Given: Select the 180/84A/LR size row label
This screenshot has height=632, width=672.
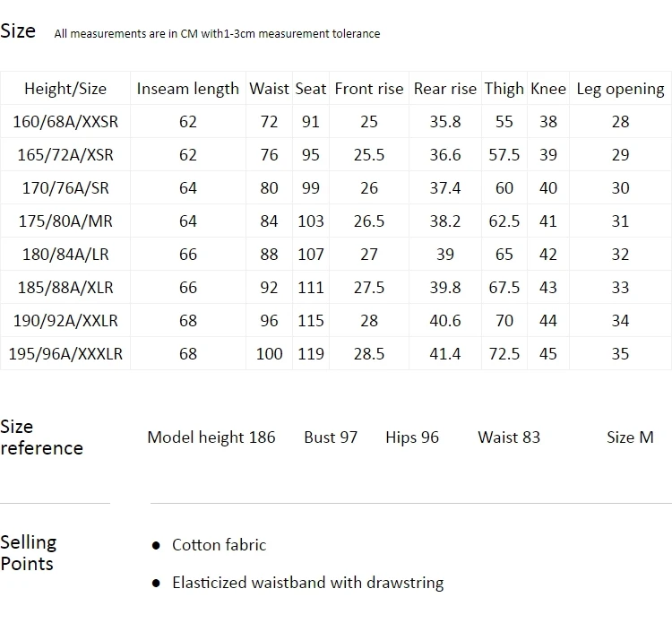Looking at the screenshot, I should 65,255.
